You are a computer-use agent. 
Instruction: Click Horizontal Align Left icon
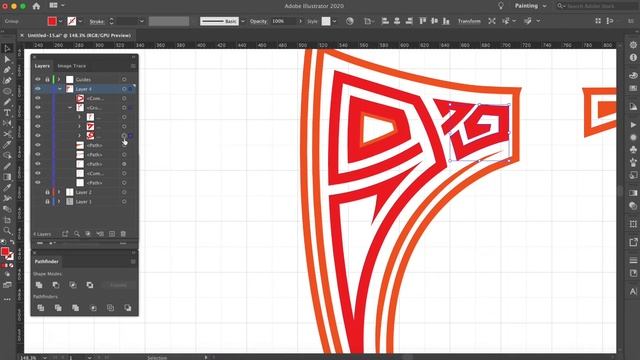(x=385, y=21)
